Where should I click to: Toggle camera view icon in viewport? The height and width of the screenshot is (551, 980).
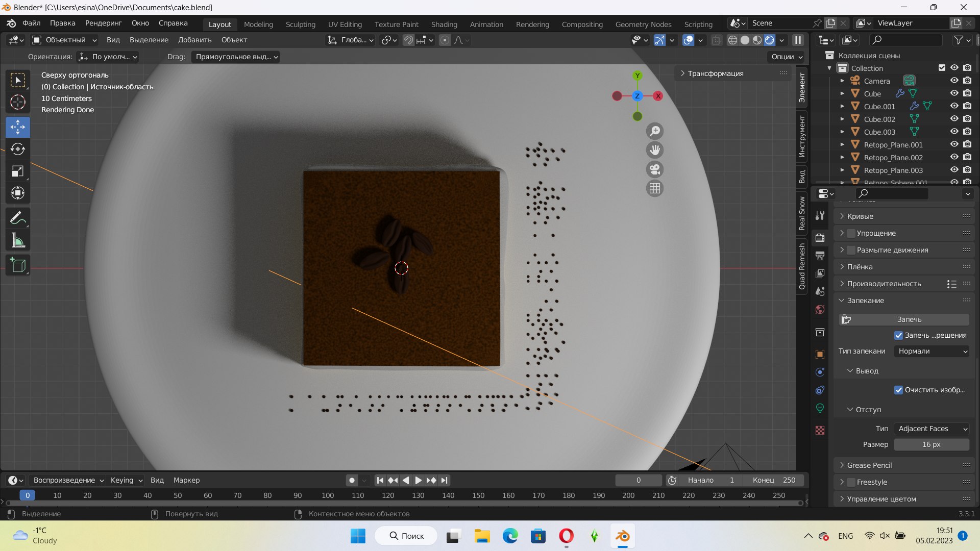point(655,169)
